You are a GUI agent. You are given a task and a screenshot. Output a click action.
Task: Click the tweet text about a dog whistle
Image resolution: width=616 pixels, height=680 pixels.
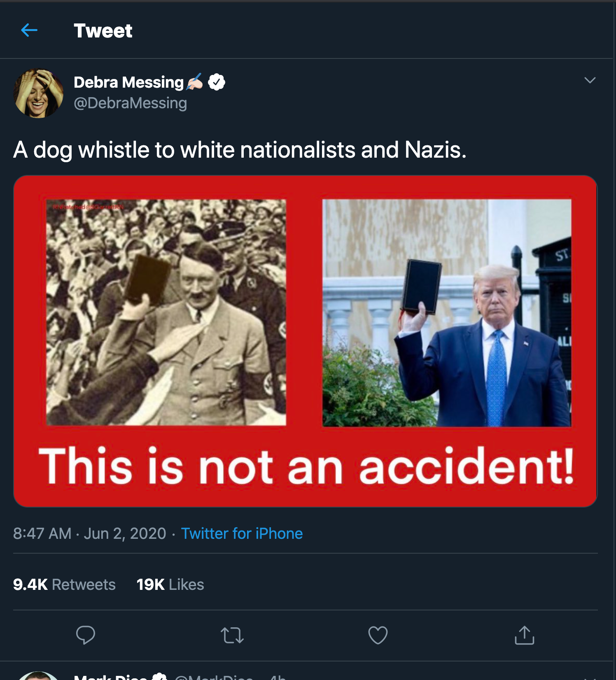(240, 150)
